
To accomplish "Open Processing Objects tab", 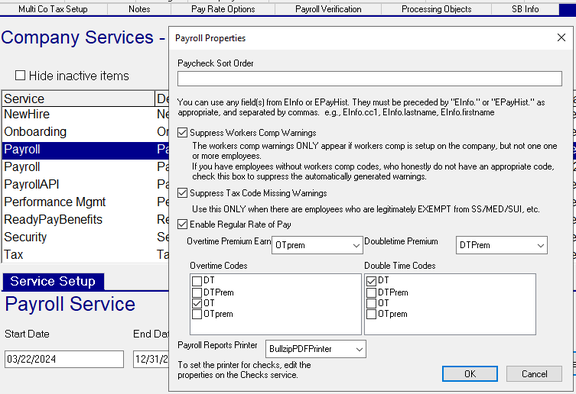I will click(x=436, y=9).
